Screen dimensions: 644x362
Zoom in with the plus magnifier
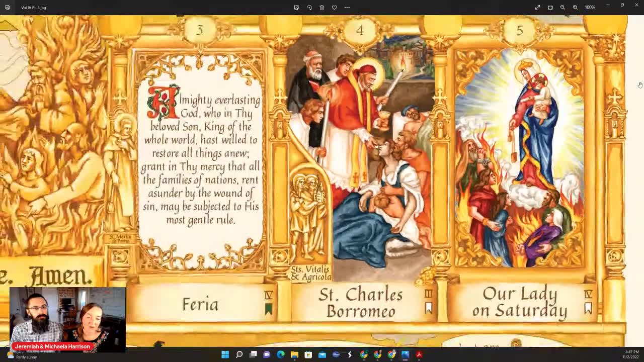click(x=575, y=8)
